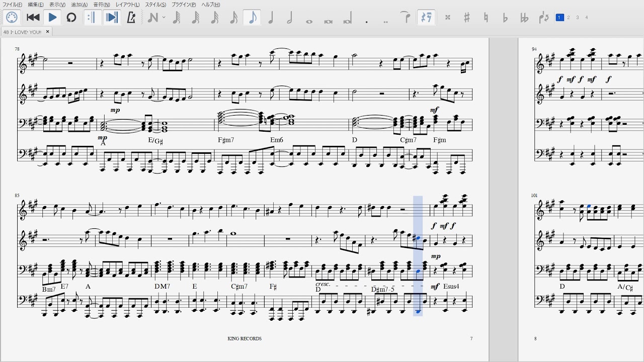Select the quarter note duration
Image resolution: width=644 pixels, height=362 pixels.
coord(271,18)
